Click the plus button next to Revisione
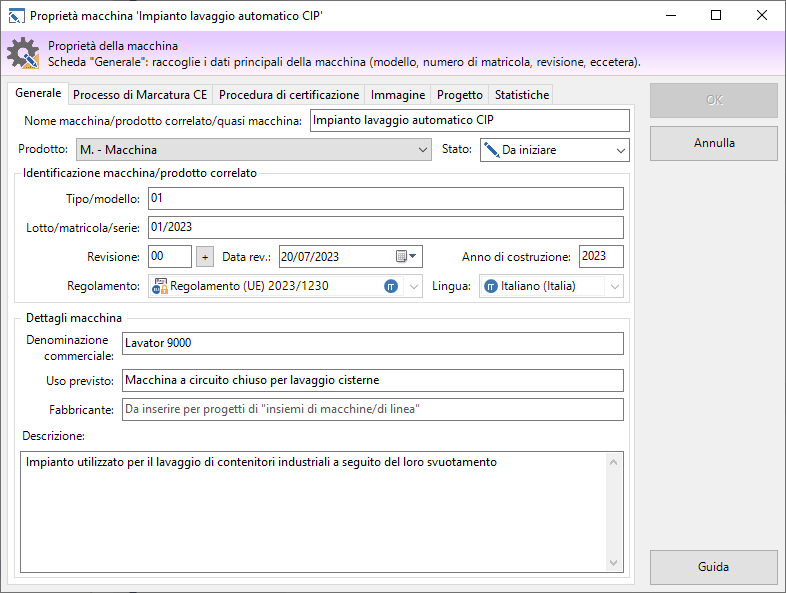This screenshot has width=786, height=593. (204, 257)
